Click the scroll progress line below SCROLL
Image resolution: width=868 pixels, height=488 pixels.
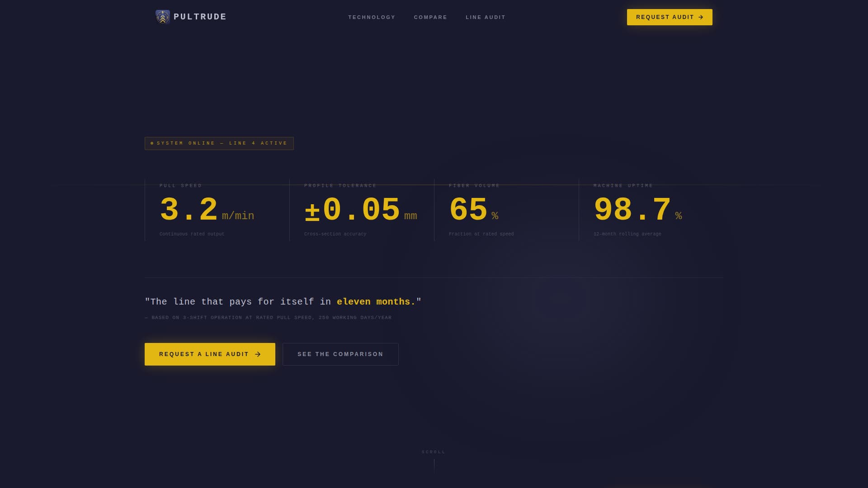coord(434,465)
